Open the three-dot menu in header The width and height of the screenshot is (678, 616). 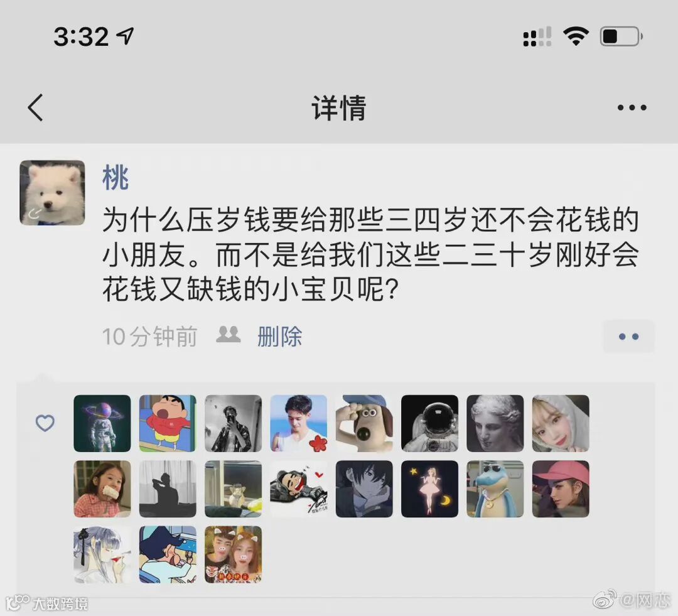tap(632, 107)
